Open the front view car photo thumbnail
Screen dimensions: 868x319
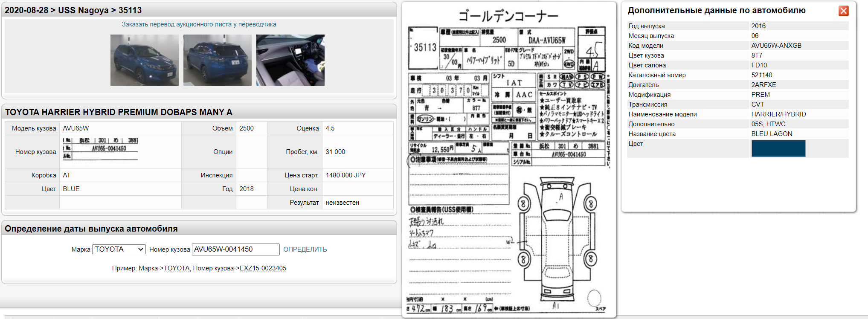point(144,60)
